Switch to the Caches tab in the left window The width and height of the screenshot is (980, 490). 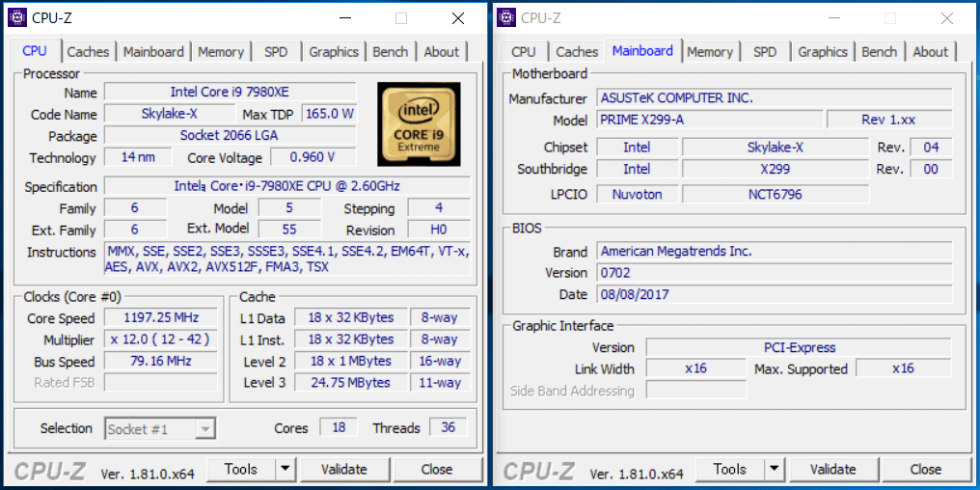point(88,52)
